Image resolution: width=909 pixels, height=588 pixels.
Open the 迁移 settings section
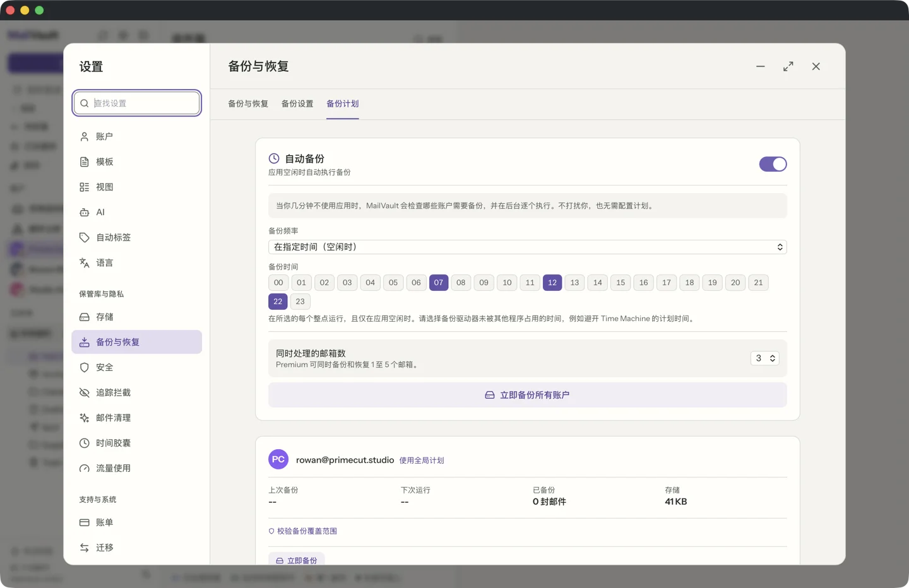(x=136, y=548)
